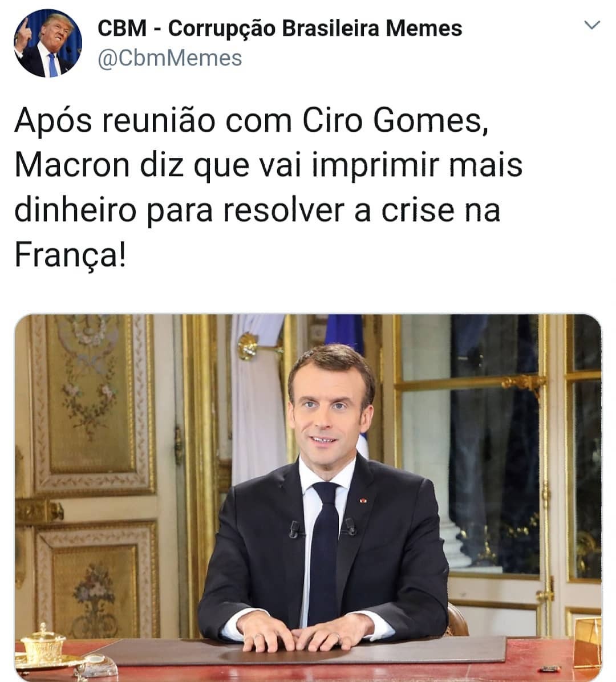
Task: Click the red lapel pin on the suit
Action: pyautogui.click(x=363, y=501)
